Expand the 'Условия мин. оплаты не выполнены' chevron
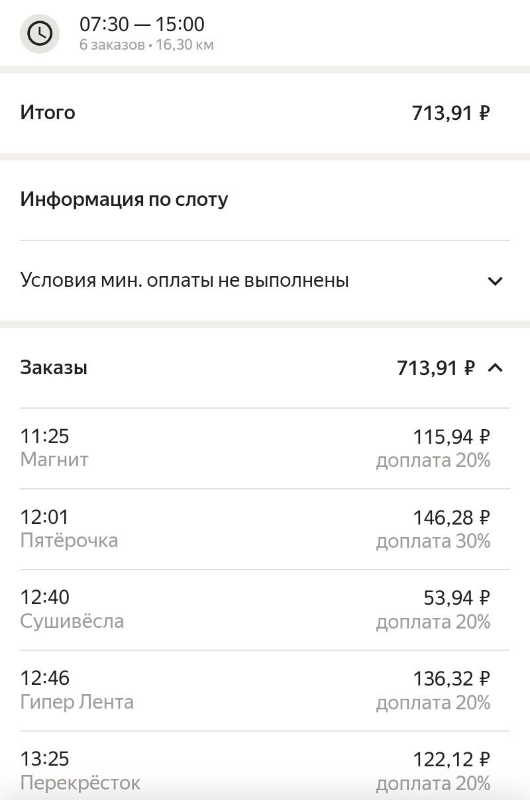 point(495,281)
